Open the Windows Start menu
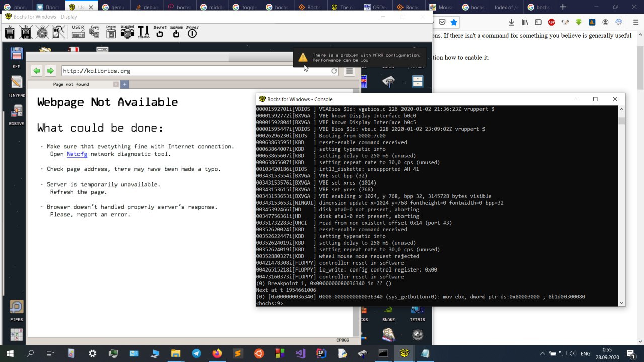Viewport: 644px width, 362px height. (x=9, y=353)
